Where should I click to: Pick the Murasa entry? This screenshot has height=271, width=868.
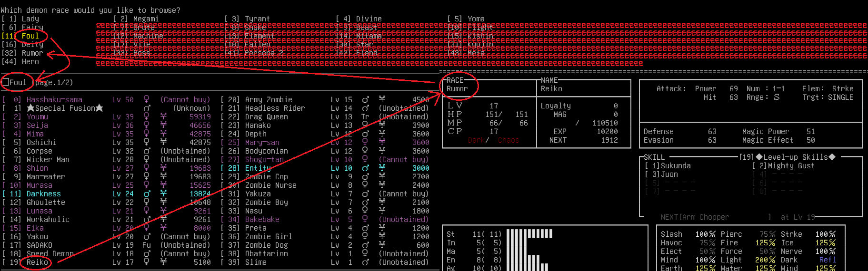(x=106, y=185)
